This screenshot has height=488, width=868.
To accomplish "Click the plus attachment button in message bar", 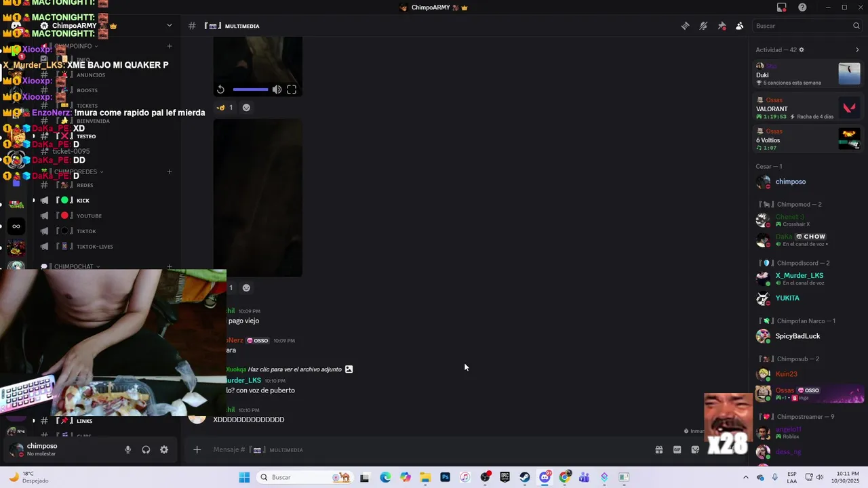I will 197,449.
